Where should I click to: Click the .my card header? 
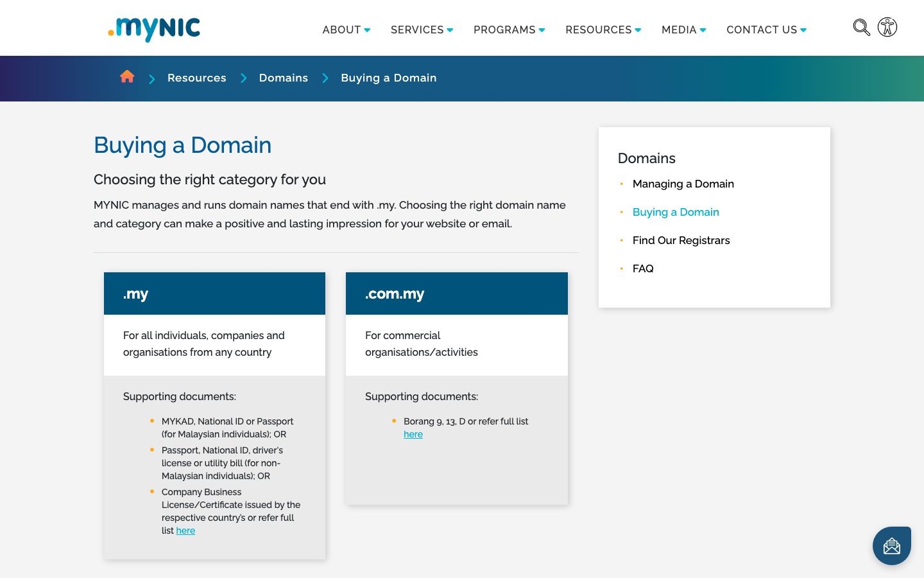[x=214, y=293]
